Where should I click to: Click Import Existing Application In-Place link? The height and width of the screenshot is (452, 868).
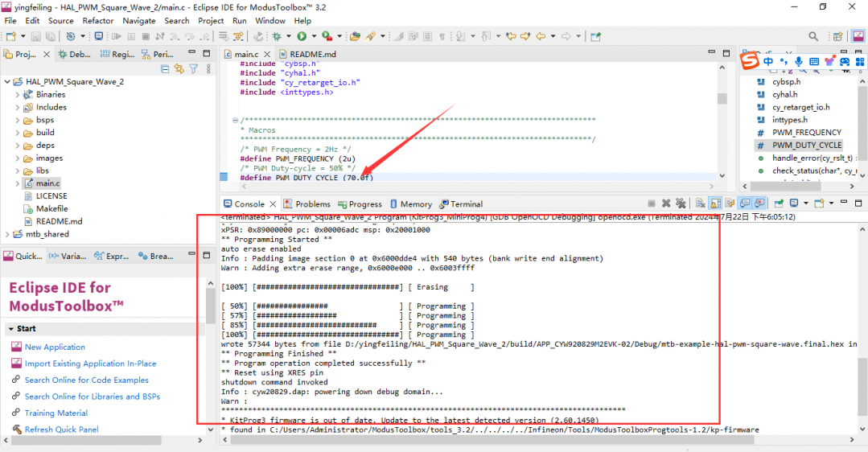pos(90,364)
